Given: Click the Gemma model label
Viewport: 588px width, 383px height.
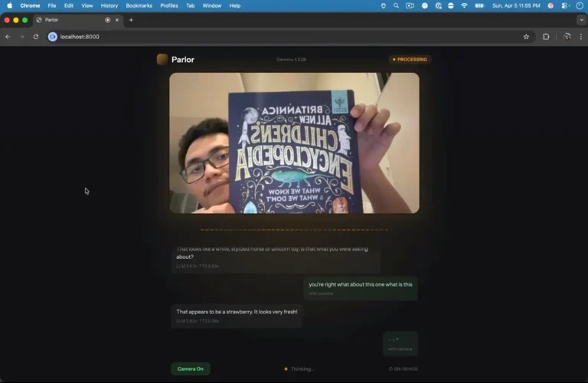Looking at the screenshot, I should pyautogui.click(x=291, y=59).
